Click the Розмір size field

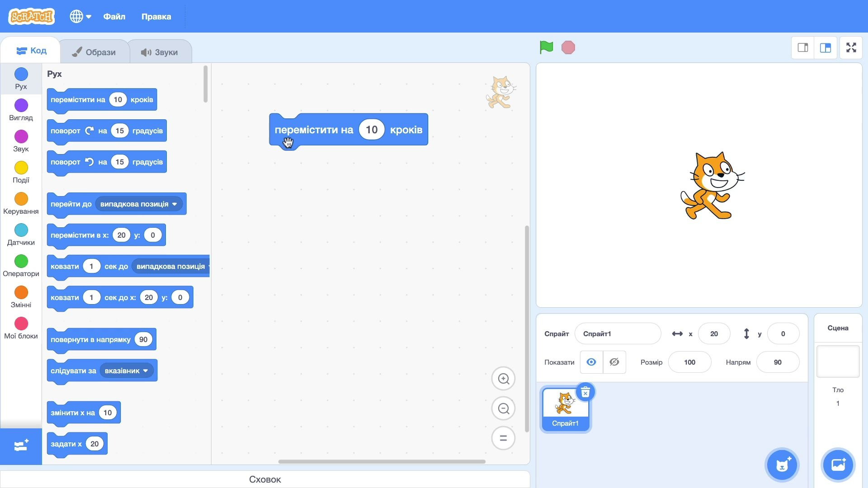(x=689, y=362)
